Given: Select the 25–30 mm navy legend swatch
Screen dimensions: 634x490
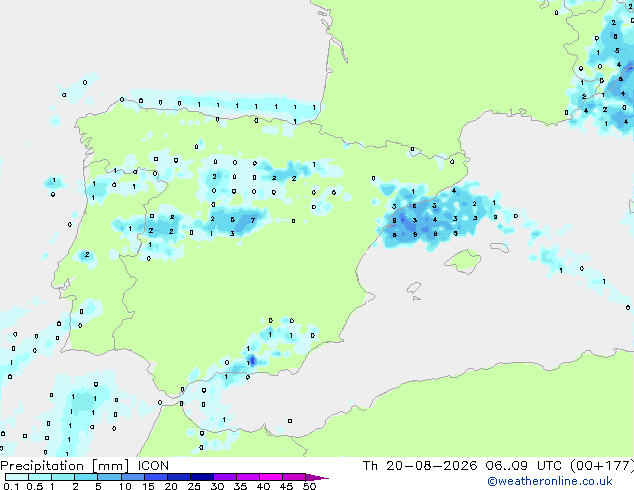Looking at the screenshot, I should 201,477.
